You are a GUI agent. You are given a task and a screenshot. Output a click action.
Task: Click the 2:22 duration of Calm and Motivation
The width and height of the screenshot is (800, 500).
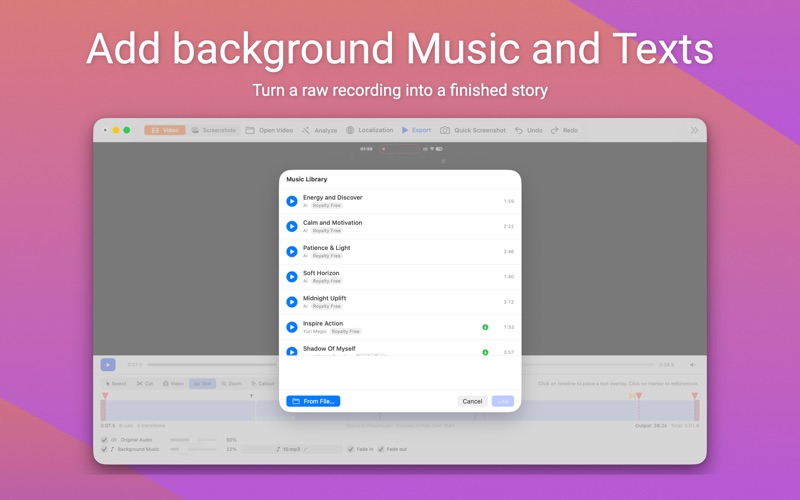click(509, 226)
